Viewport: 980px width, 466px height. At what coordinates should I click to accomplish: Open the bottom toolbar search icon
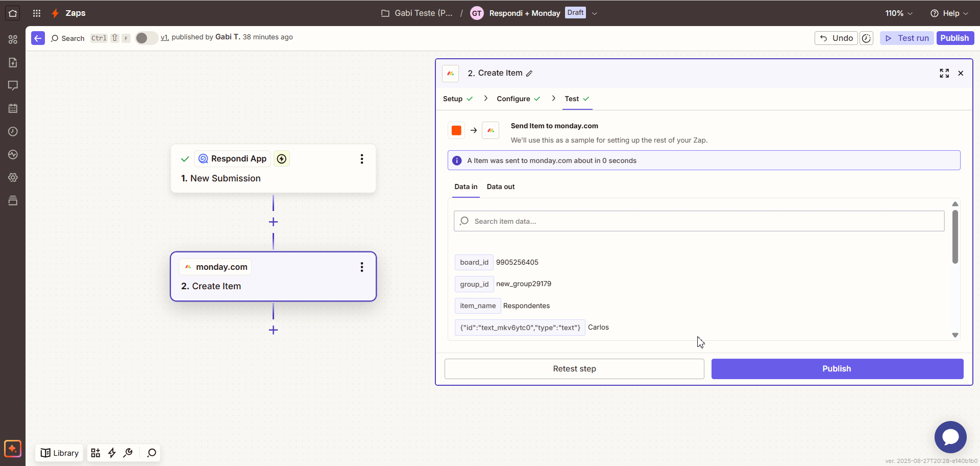[152, 453]
